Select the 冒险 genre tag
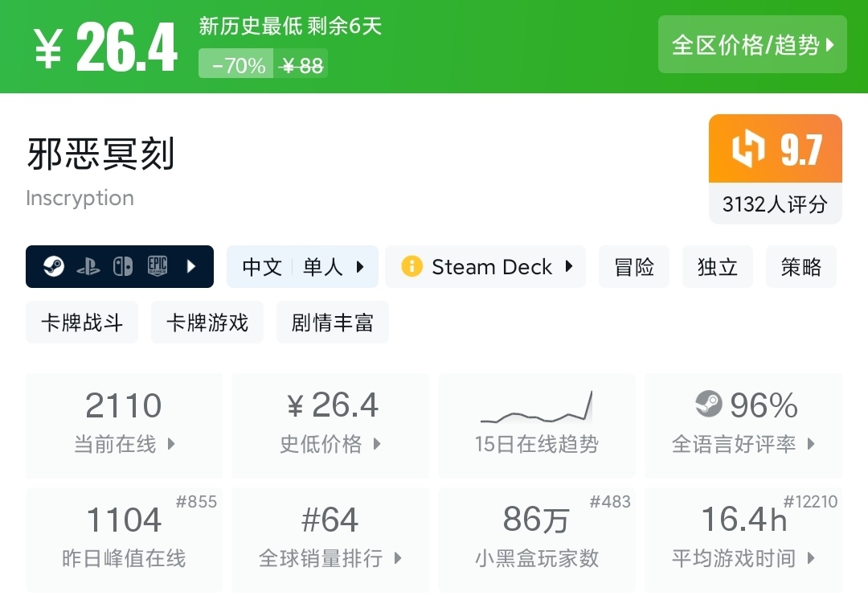Image resolution: width=868 pixels, height=596 pixels. pos(634,266)
